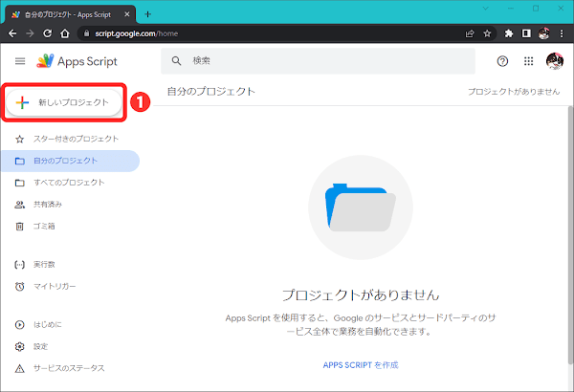The image size is (574, 392).
Task: Open the Chrome profile avatar in toolbar
Action: (544, 33)
